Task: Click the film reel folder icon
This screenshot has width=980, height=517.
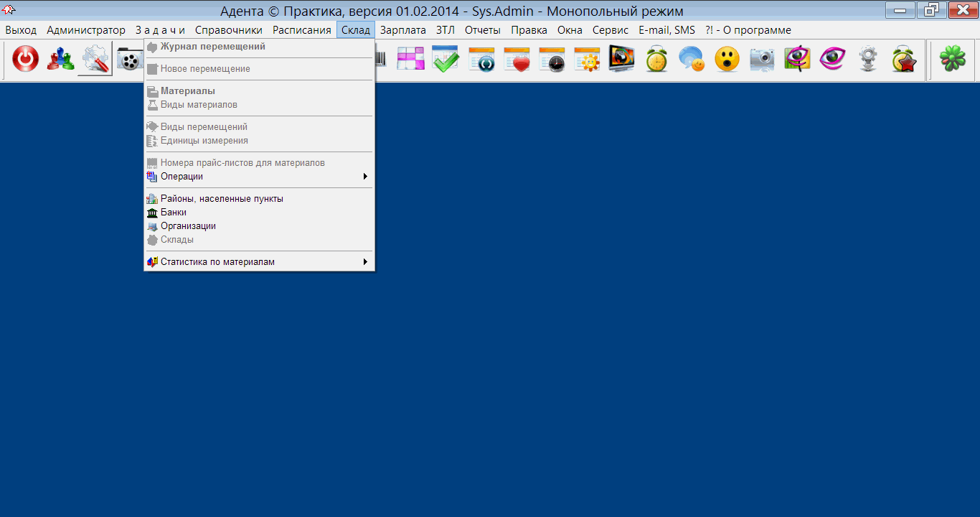Action: [x=129, y=60]
